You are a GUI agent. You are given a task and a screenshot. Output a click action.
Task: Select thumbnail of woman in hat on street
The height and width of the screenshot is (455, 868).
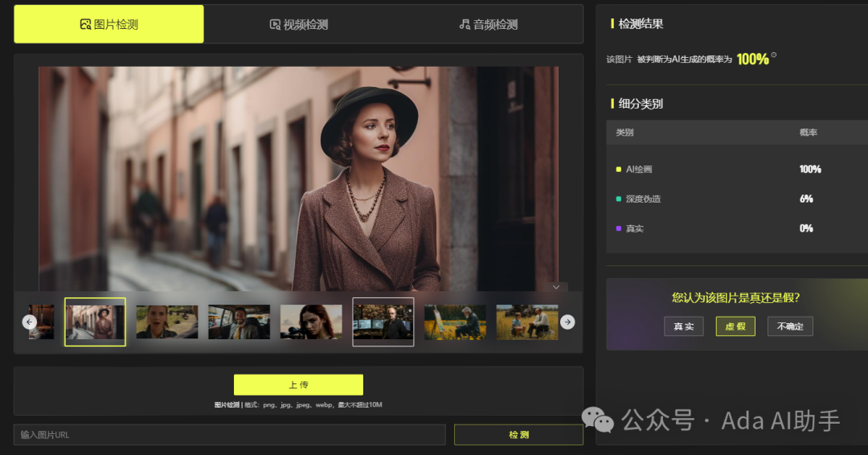(x=95, y=322)
